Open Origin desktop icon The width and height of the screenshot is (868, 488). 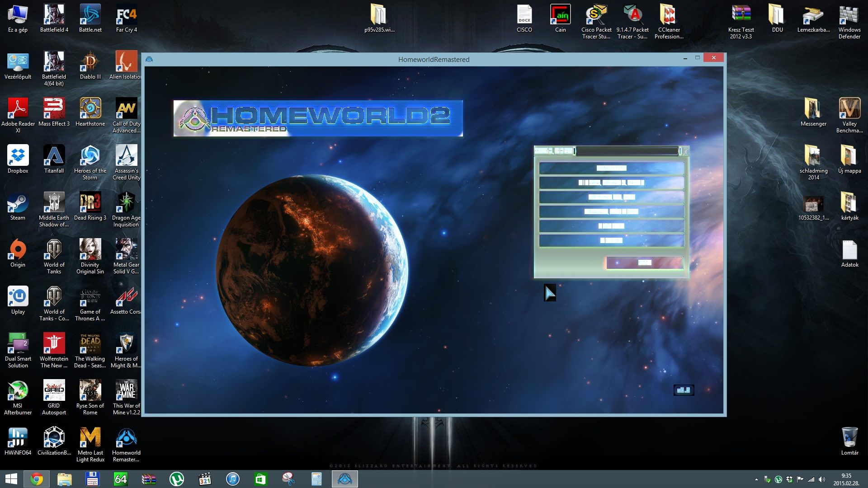[x=18, y=253]
